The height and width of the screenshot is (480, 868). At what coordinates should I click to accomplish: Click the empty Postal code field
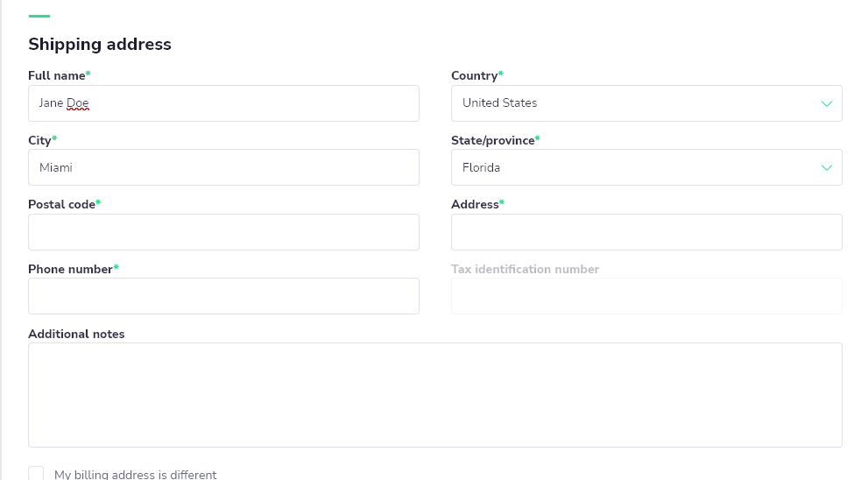(223, 232)
